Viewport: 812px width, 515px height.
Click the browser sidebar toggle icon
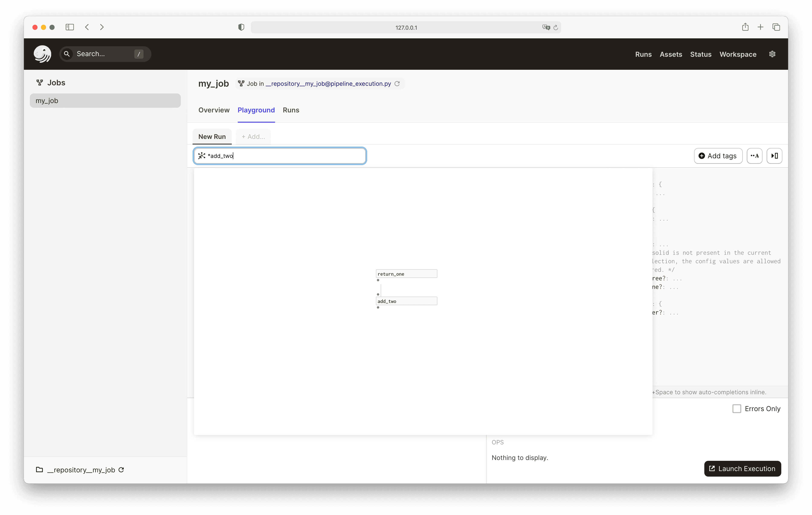(70, 27)
